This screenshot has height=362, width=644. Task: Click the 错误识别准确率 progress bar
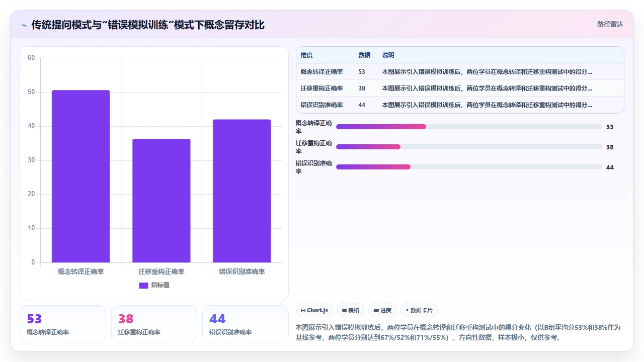pos(469,167)
